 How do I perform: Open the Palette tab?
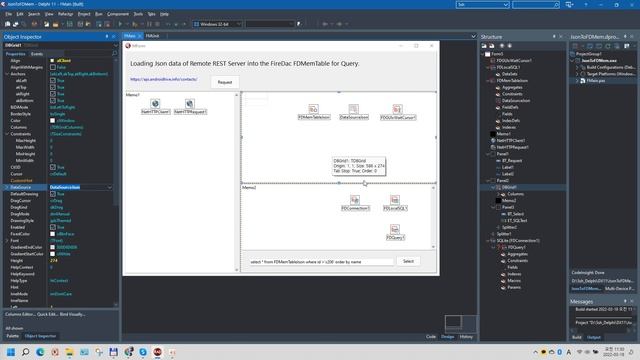click(13, 336)
